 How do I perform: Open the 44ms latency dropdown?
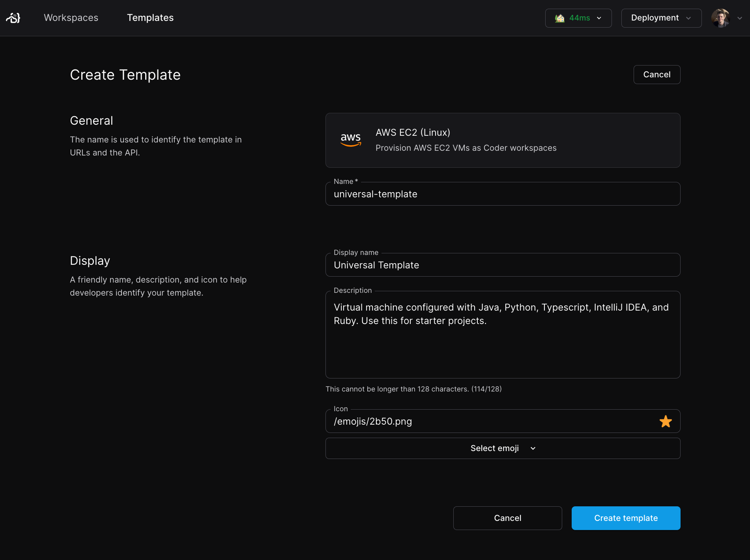578,18
